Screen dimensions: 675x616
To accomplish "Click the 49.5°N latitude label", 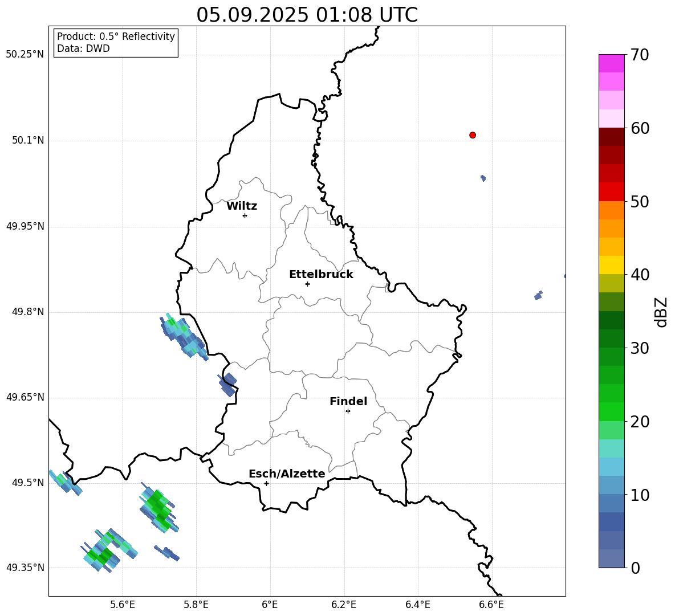I will coord(28,483).
